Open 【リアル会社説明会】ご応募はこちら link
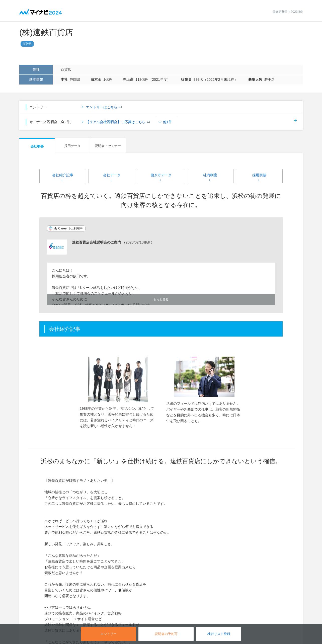Viewport: 322px width, 644px height. (x=115, y=122)
